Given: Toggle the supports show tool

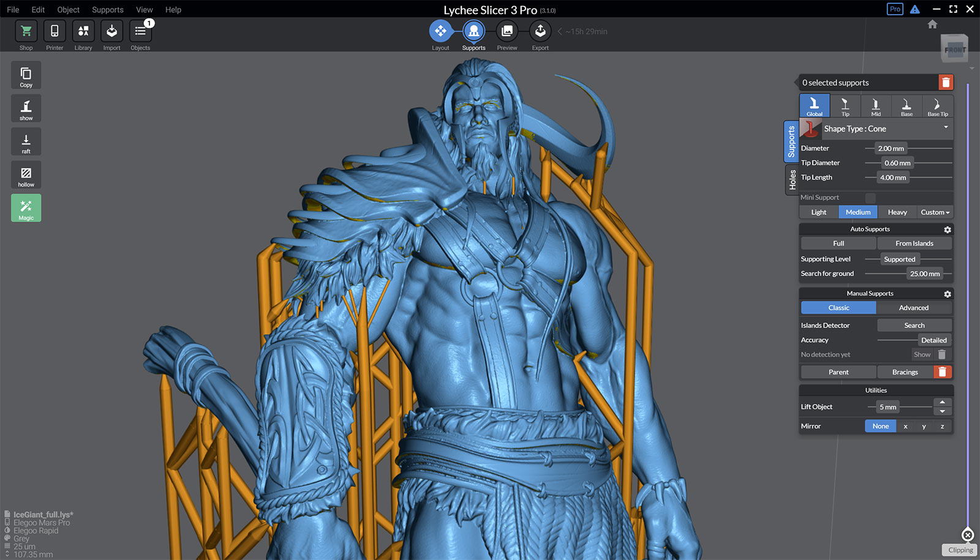Looking at the screenshot, I should click(26, 108).
